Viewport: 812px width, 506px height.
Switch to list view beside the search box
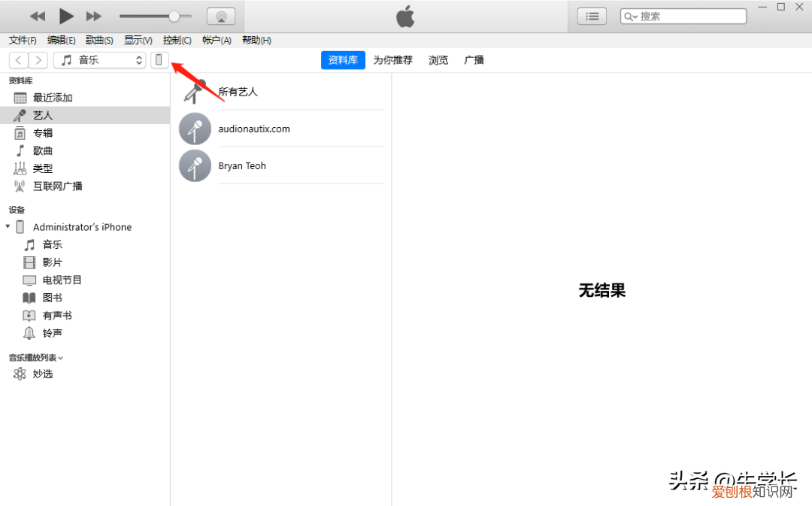[592, 16]
